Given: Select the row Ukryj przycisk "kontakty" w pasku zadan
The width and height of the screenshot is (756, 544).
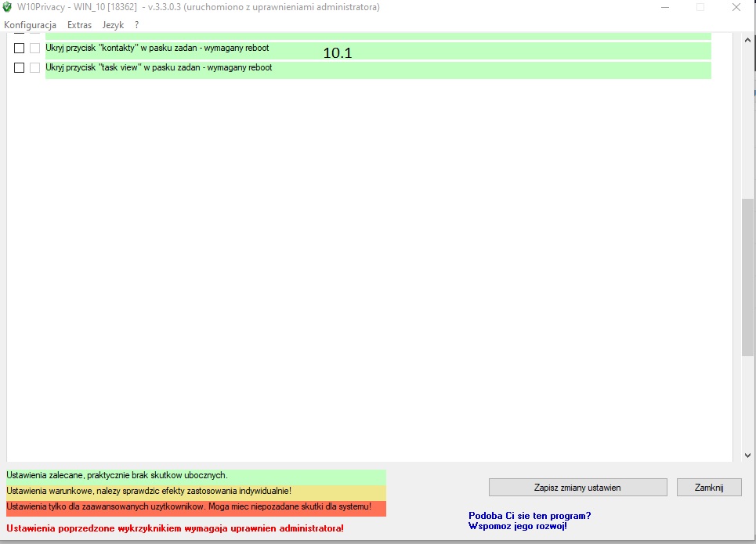Looking at the screenshot, I should 378,51.
